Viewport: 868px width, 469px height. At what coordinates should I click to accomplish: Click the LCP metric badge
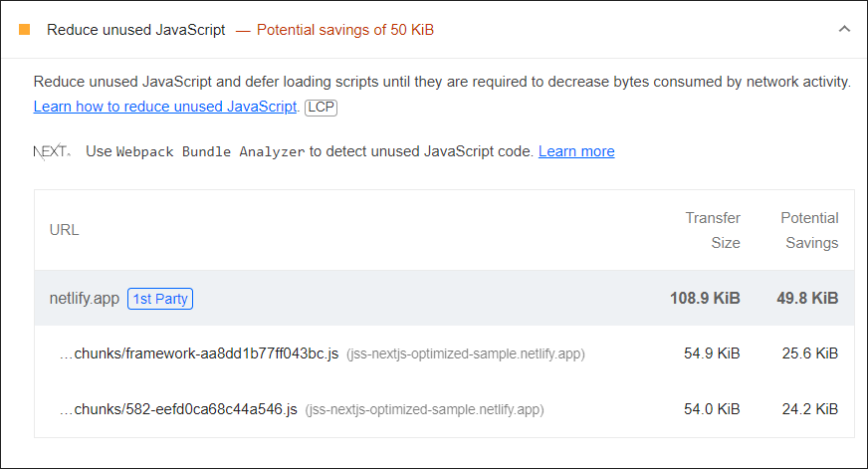point(321,107)
